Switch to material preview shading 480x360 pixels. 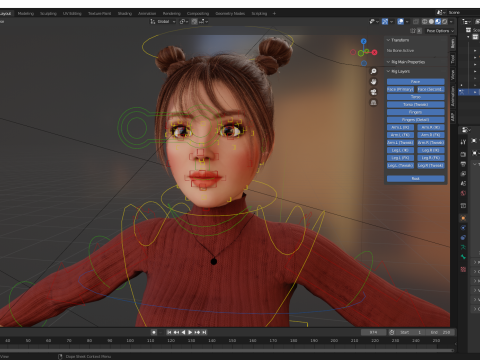[x=438, y=22]
